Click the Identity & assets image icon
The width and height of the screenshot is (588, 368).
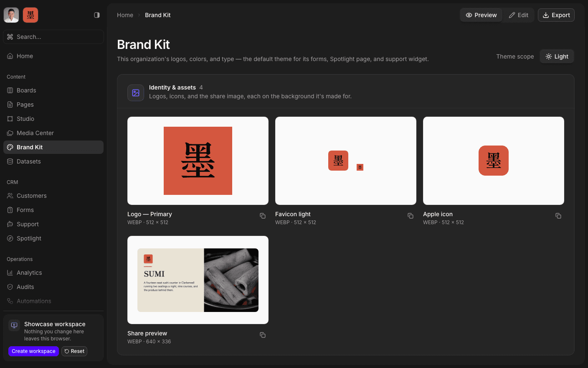coord(136,93)
